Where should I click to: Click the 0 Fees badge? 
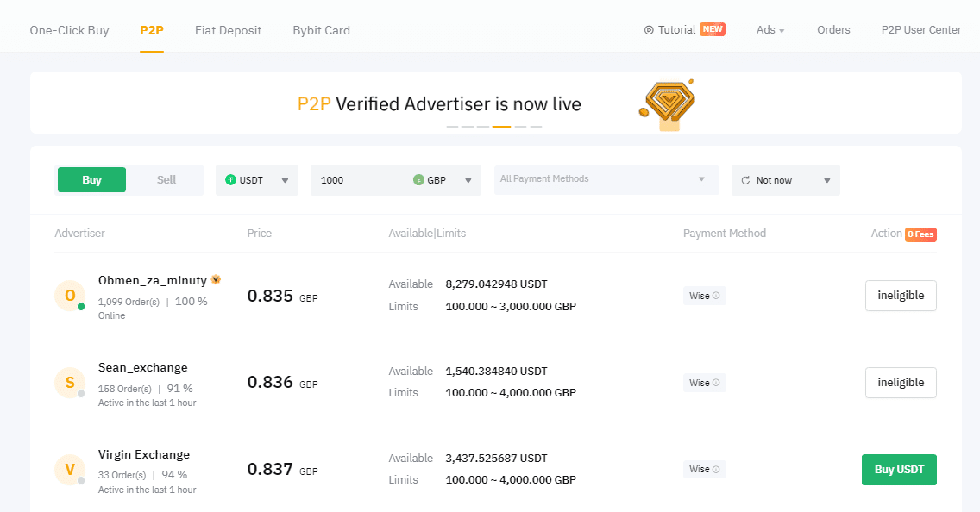click(920, 234)
